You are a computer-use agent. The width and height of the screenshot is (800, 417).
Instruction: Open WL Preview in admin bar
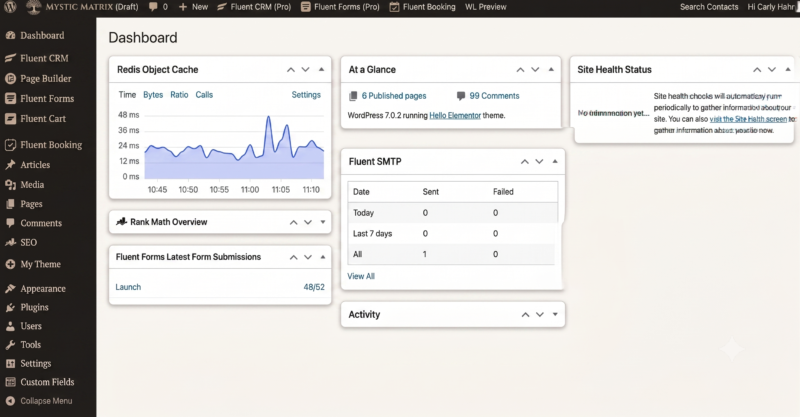486,7
